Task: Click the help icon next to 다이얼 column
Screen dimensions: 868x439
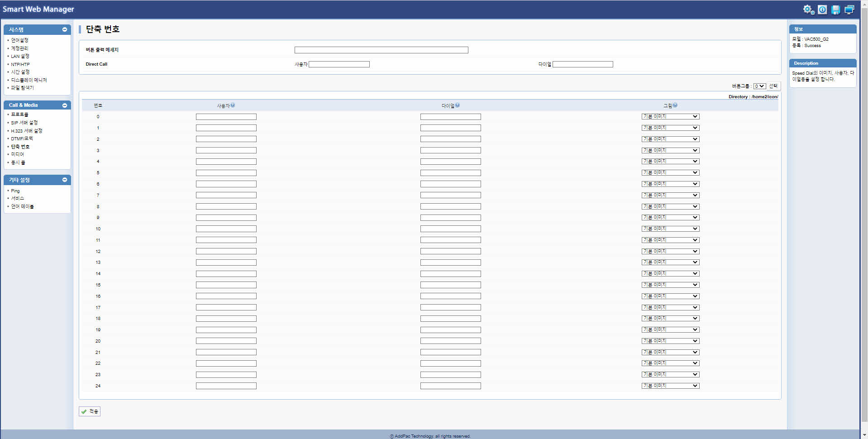Action: pos(458,105)
